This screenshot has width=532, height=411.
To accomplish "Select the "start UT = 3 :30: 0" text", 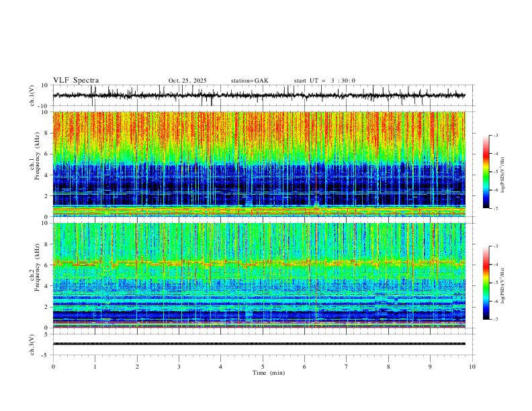I will click(324, 81).
